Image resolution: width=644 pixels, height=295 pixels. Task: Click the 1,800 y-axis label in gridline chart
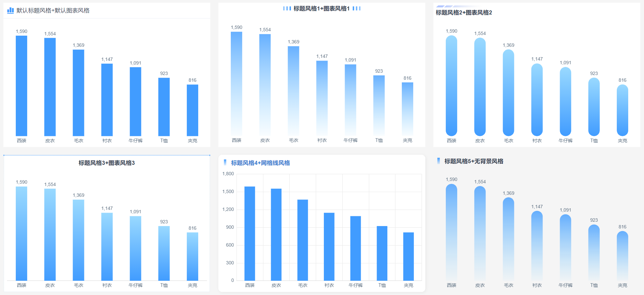coord(228,174)
